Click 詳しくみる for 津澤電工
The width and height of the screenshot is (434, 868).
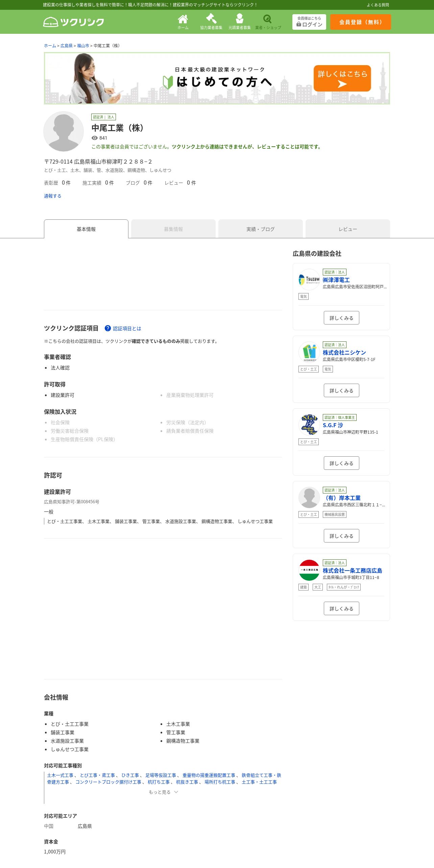click(x=341, y=318)
